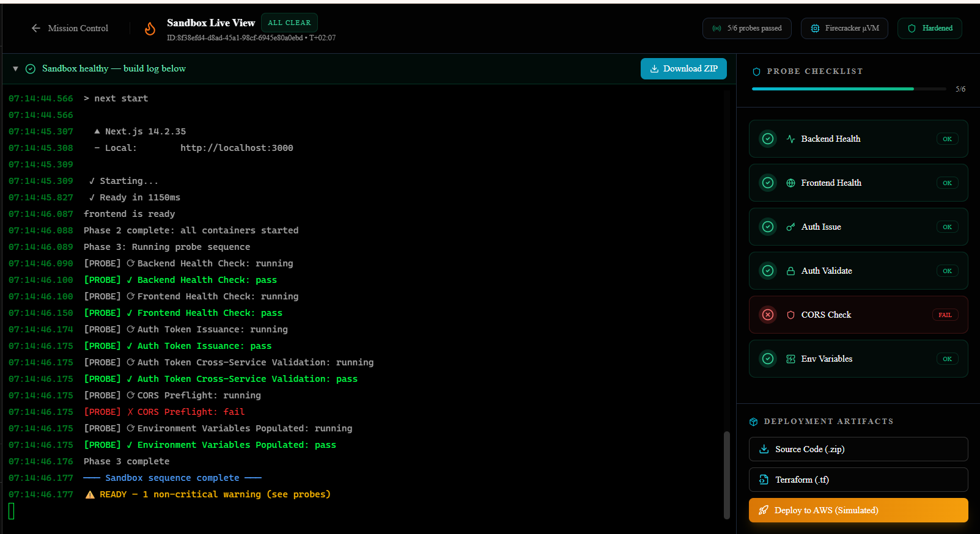This screenshot has width=980, height=534.
Task: Click the flame logo icon
Action: click(150, 29)
